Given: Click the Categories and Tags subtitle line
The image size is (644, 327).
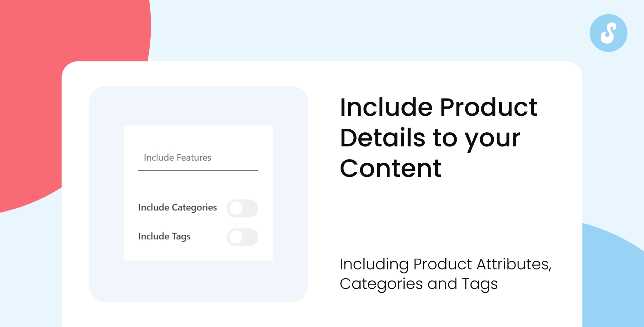Looking at the screenshot, I should pyautogui.click(x=418, y=284).
